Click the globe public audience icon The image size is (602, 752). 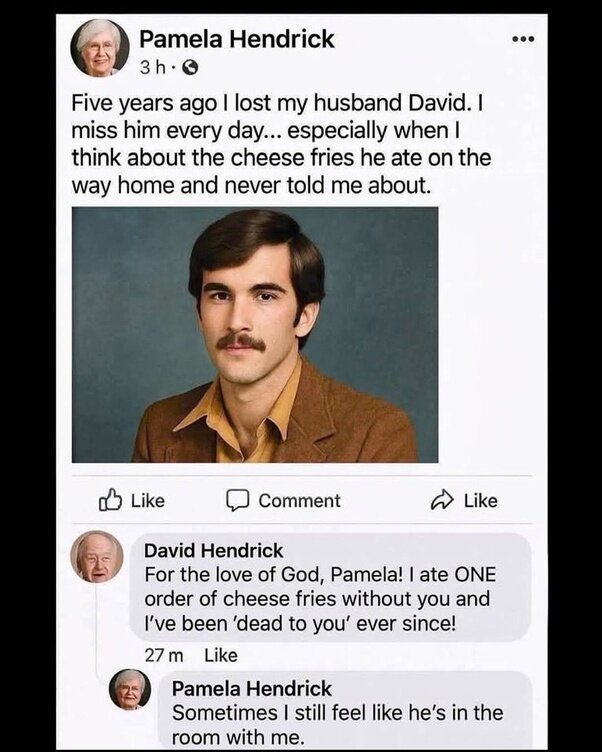(x=192, y=69)
